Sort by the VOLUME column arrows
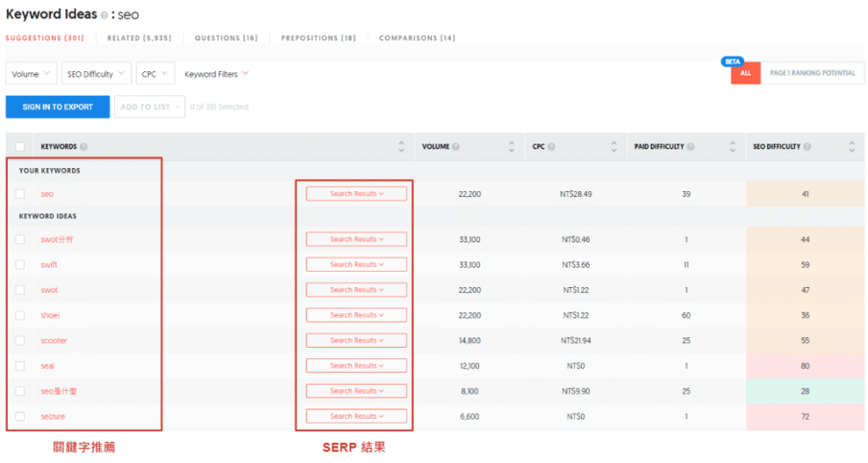This screenshot has width=868, height=463. pos(512,147)
